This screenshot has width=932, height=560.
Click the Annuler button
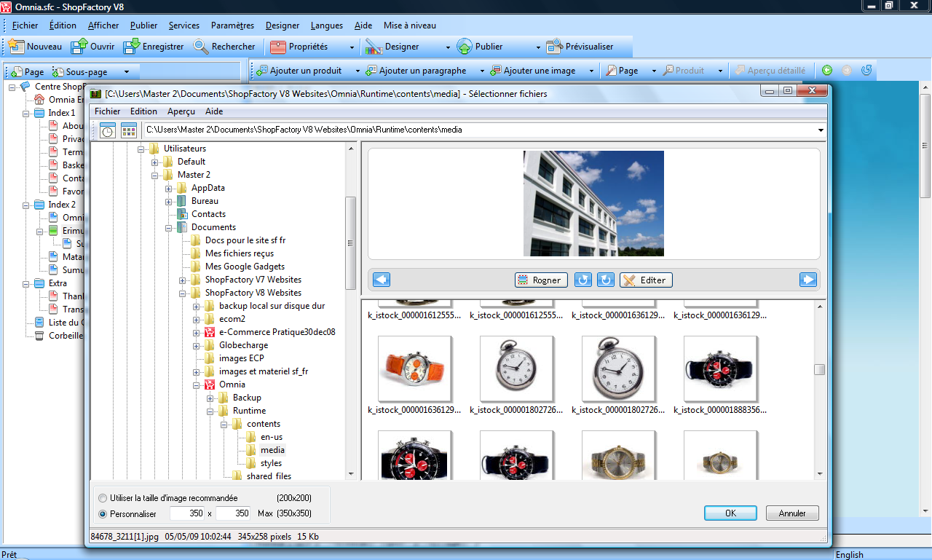[x=792, y=513]
